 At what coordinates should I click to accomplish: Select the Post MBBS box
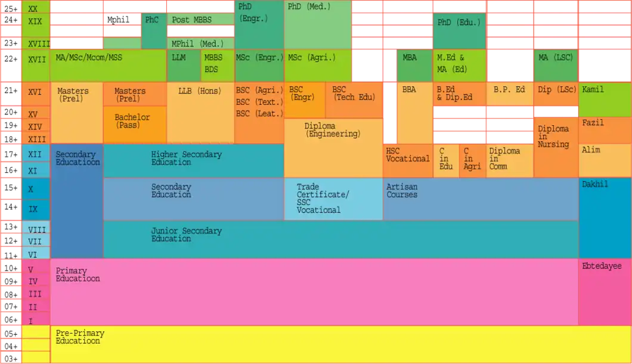click(201, 20)
